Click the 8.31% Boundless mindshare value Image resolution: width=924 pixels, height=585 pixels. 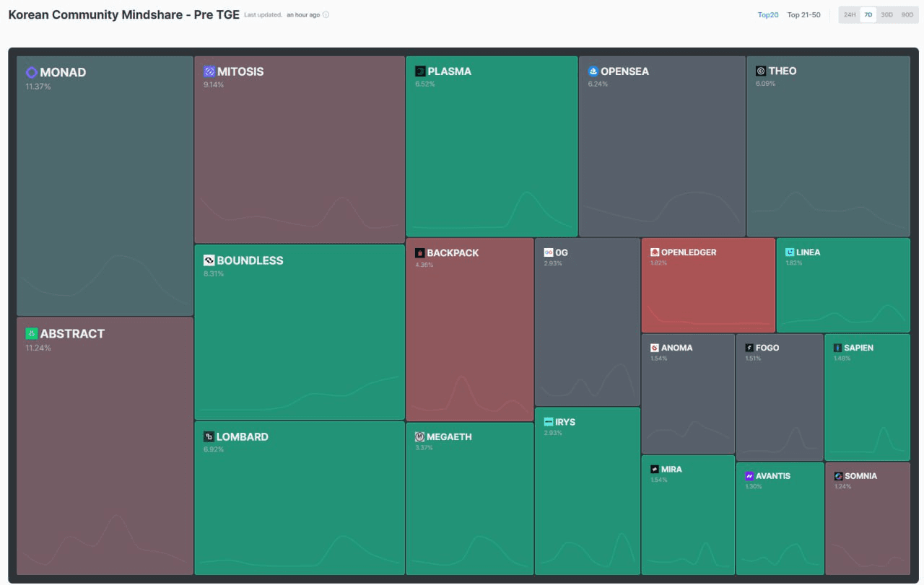(214, 274)
